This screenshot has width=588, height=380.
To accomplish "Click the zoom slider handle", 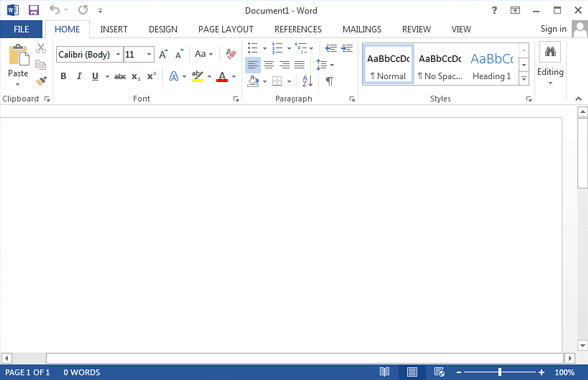I will [499, 372].
